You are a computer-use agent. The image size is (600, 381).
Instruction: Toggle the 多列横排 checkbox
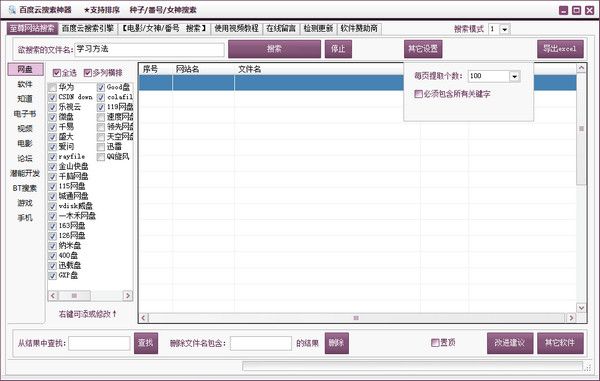pos(88,73)
